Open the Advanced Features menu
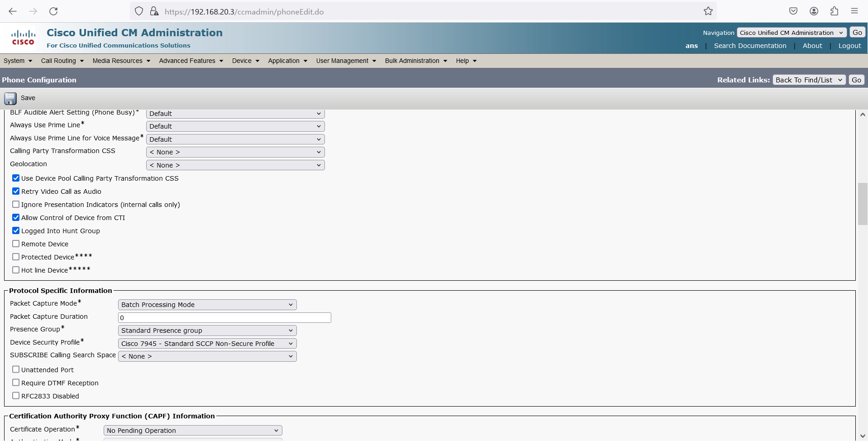This screenshot has height=441, width=868. click(191, 61)
